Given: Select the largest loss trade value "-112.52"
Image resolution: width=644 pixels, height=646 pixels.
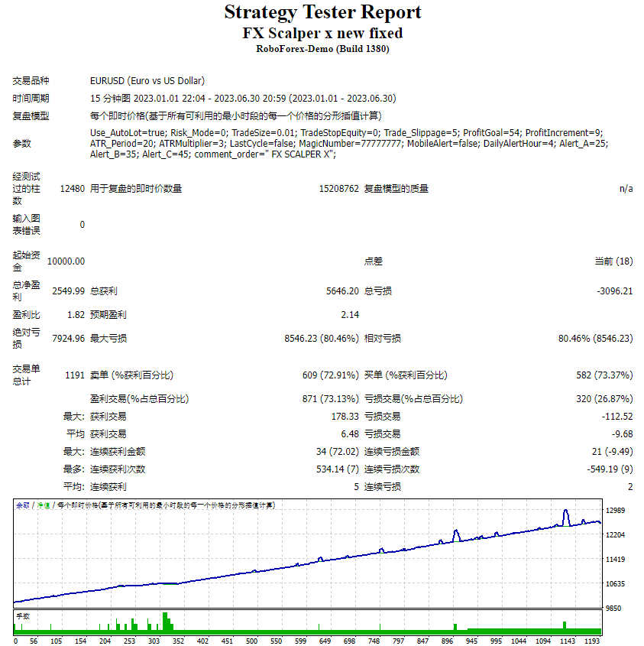Looking at the screenshot, I should [x=617, y=417].
